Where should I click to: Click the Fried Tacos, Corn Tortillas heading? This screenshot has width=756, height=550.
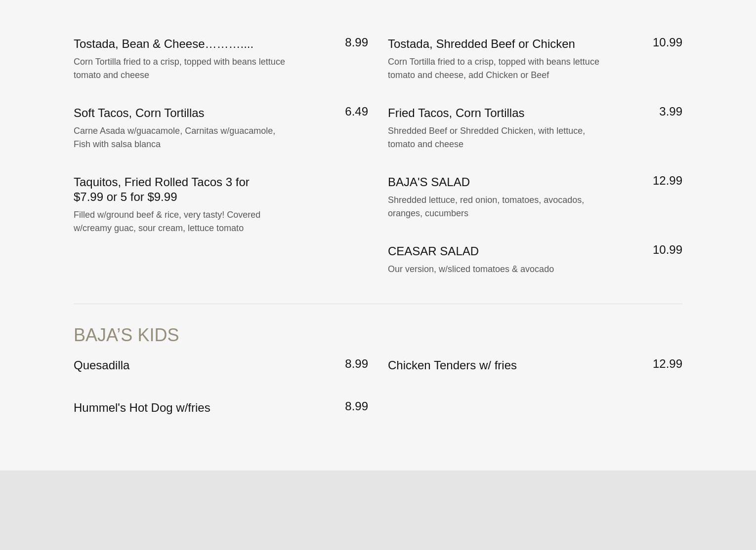click(x=456, y=113)
